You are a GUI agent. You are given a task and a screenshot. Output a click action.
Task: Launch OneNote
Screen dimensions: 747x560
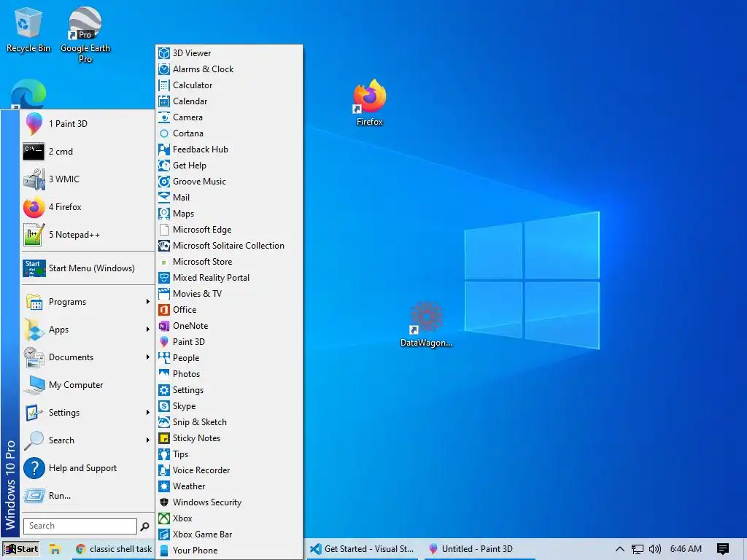click(x=229, y=326)
